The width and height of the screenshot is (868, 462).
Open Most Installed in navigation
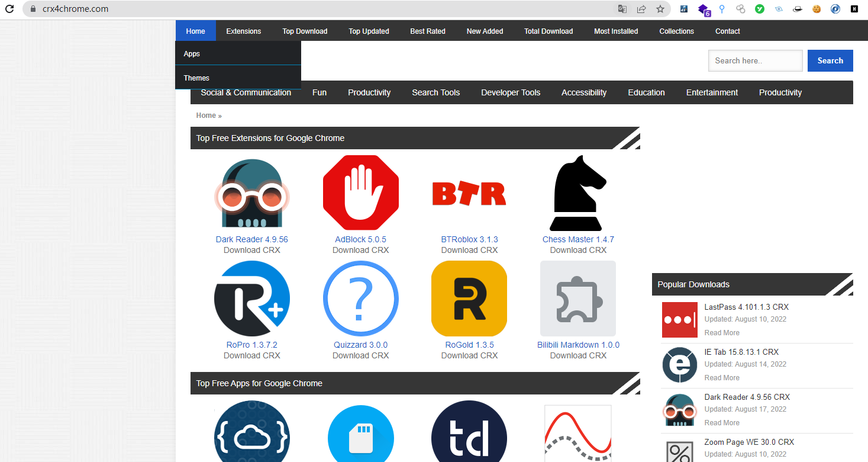pos(616,31)
